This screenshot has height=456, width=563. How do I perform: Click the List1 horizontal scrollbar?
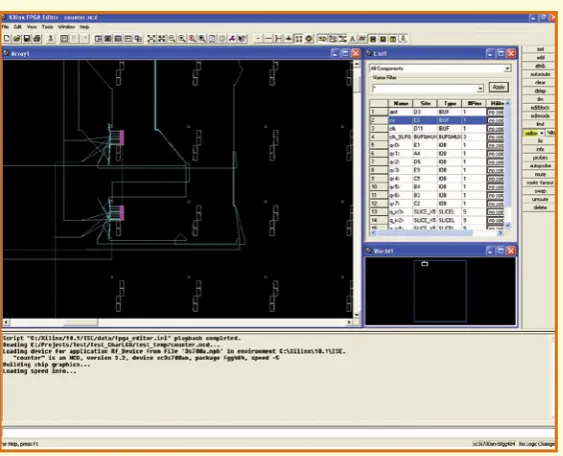pos(437,233)
